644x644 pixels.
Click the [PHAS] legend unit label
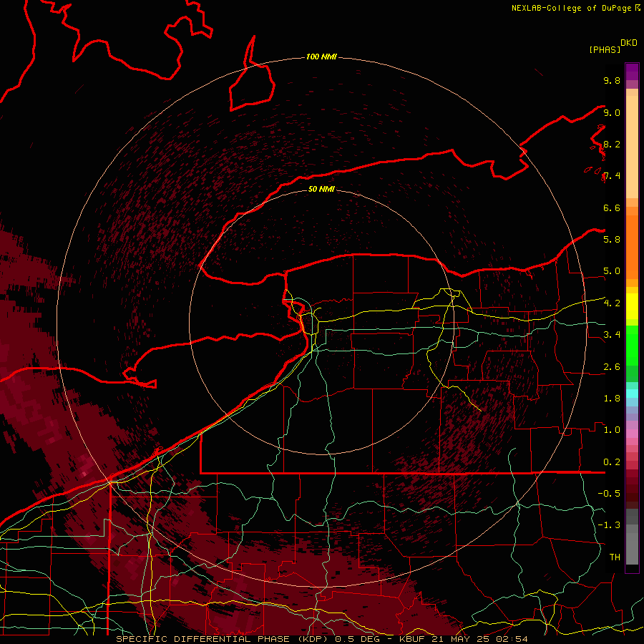[x=605, y=49]
